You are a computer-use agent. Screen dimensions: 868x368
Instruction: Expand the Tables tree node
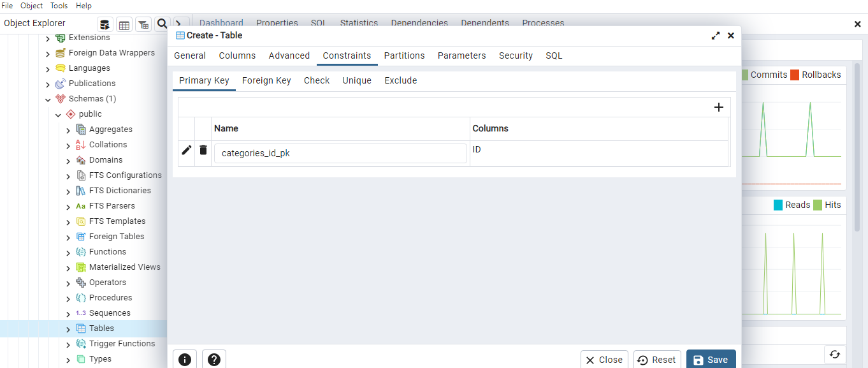tap(68, 329)
